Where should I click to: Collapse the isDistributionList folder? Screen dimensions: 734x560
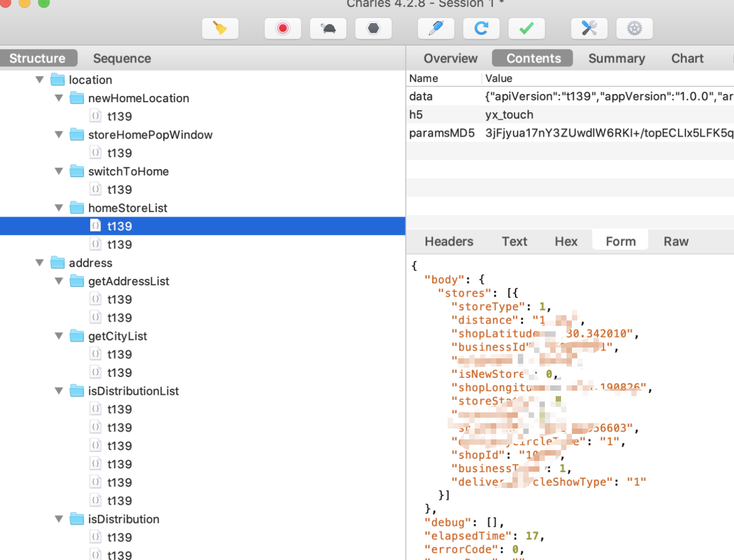point(59,391)
